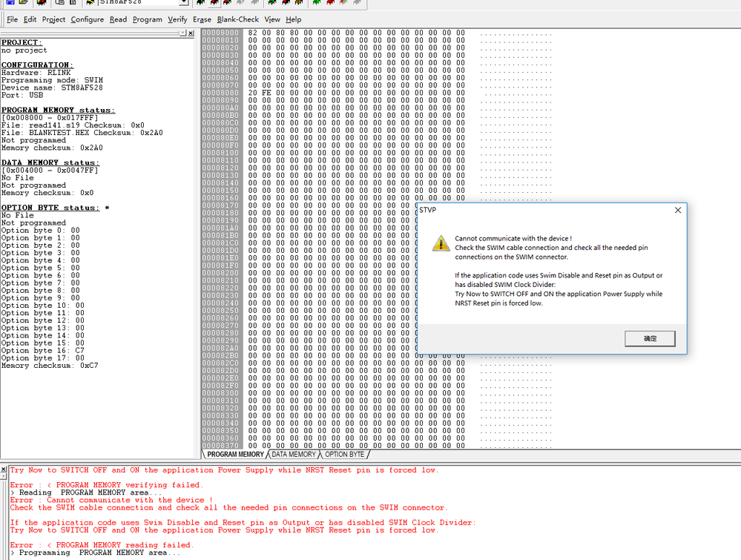Click 'Memory checksum: 0x2A0' line
741x560 pixels.
[x=52, y=148]
